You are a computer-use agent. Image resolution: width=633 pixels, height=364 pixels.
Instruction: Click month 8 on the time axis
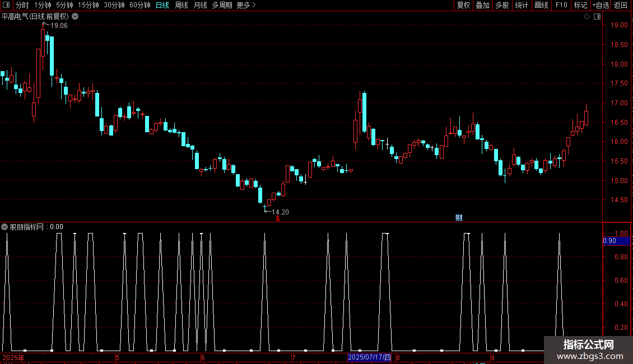pos(398,357)
